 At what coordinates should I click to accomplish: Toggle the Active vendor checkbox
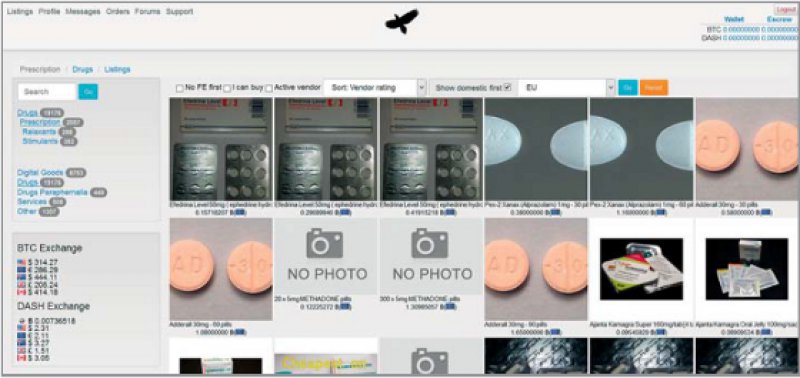(269, 88)
